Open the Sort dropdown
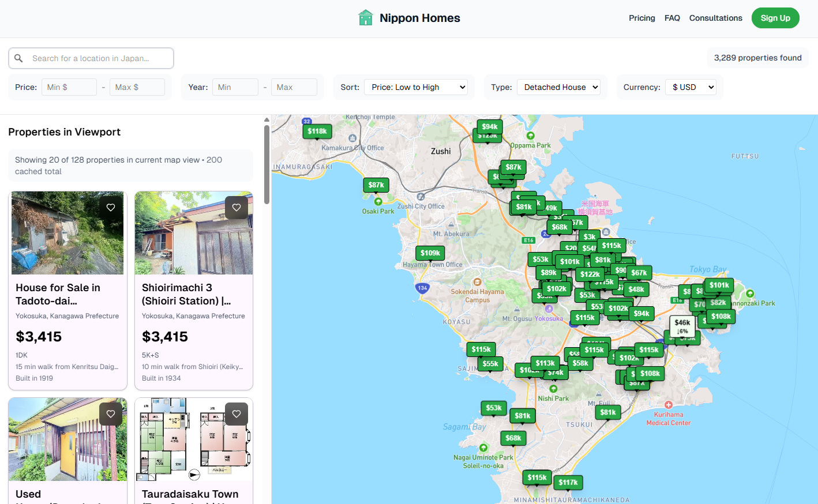The width and height of the screenshot is (818, 504). coord(416,86)
